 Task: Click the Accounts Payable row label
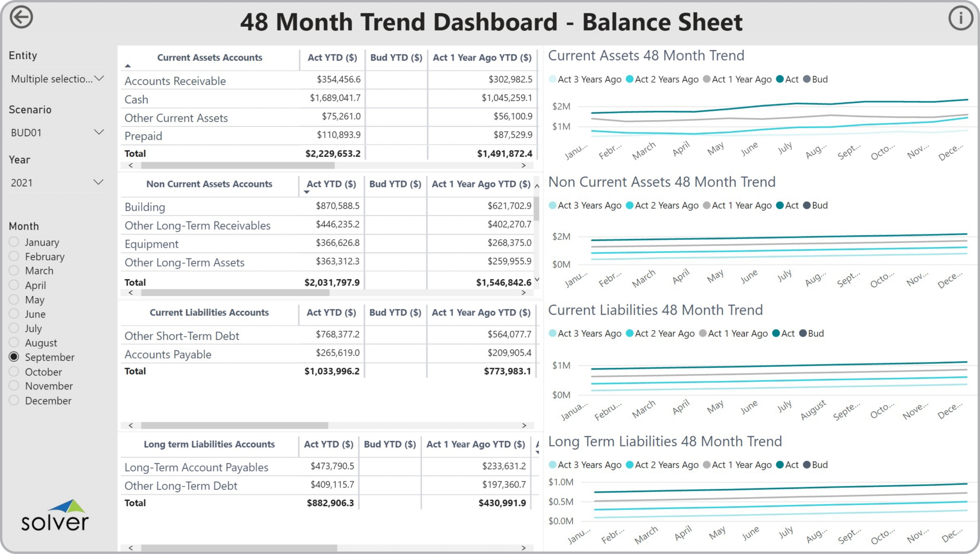pos(168,354)
